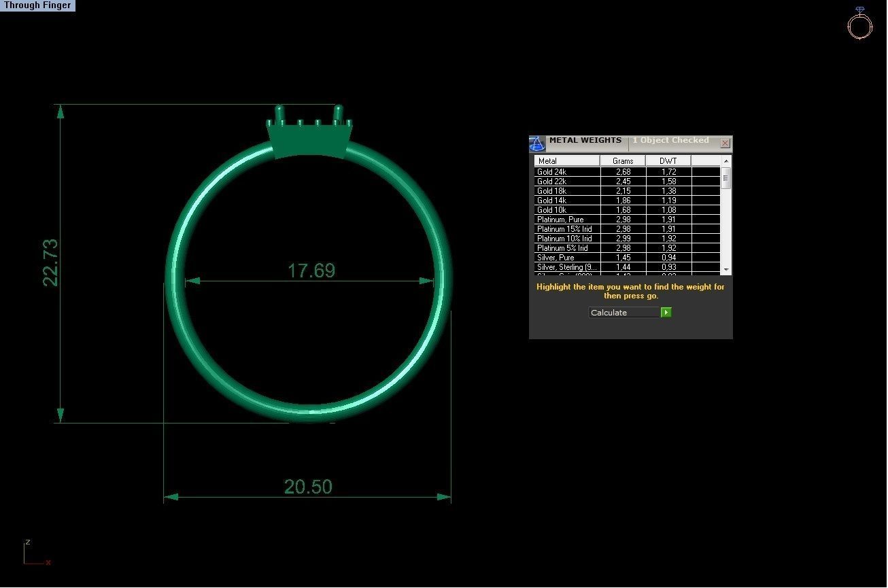Click the ring icon in the viewport corner
The height and width of the screenshot is (588, 888).
[859, 23]
